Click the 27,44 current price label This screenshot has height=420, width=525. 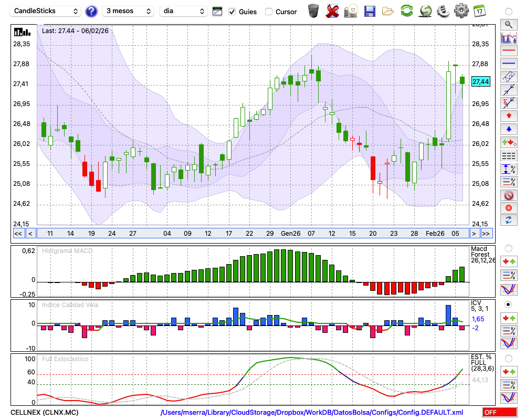click(x=480, y=81)
